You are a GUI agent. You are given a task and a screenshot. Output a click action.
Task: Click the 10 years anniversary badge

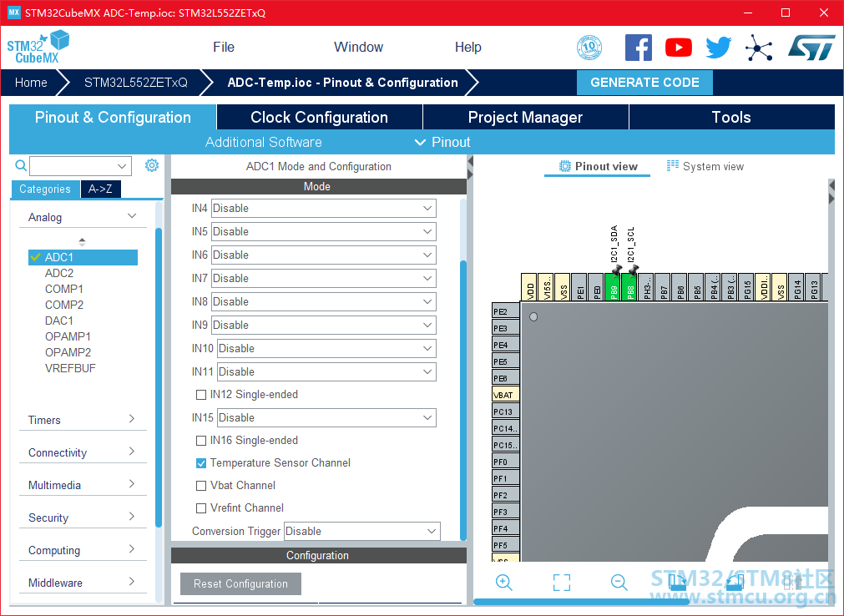coord(589,48)
